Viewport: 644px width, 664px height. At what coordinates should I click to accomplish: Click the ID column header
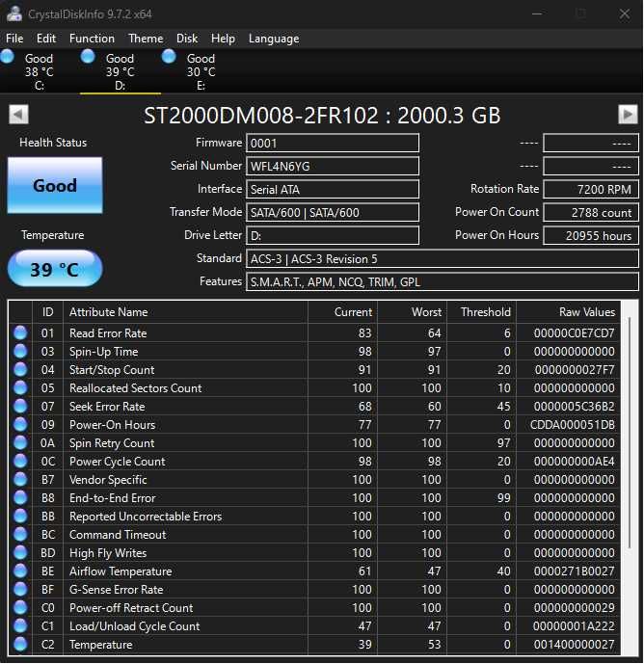click(x=47, y=312)
